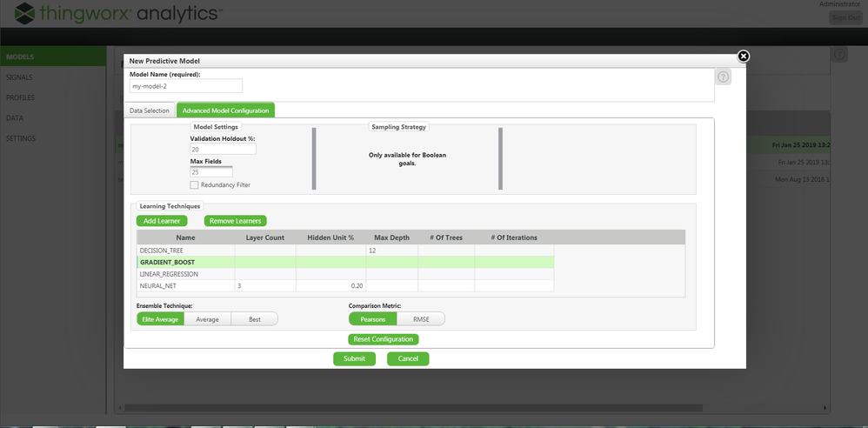Select Average ensemble technique
This screenshot has height=428, width=868.
pyautogui.click(x=207, y=319)
